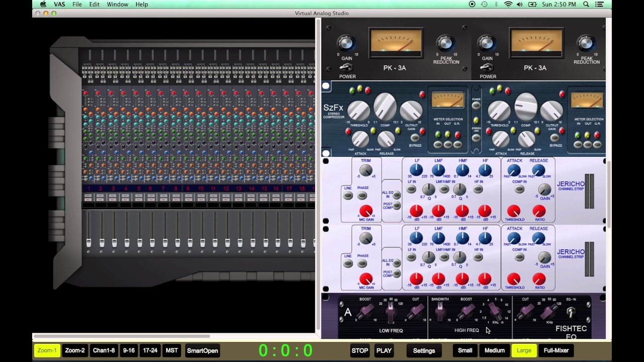Switch to the Zoom-2 view

pos(75,350)
